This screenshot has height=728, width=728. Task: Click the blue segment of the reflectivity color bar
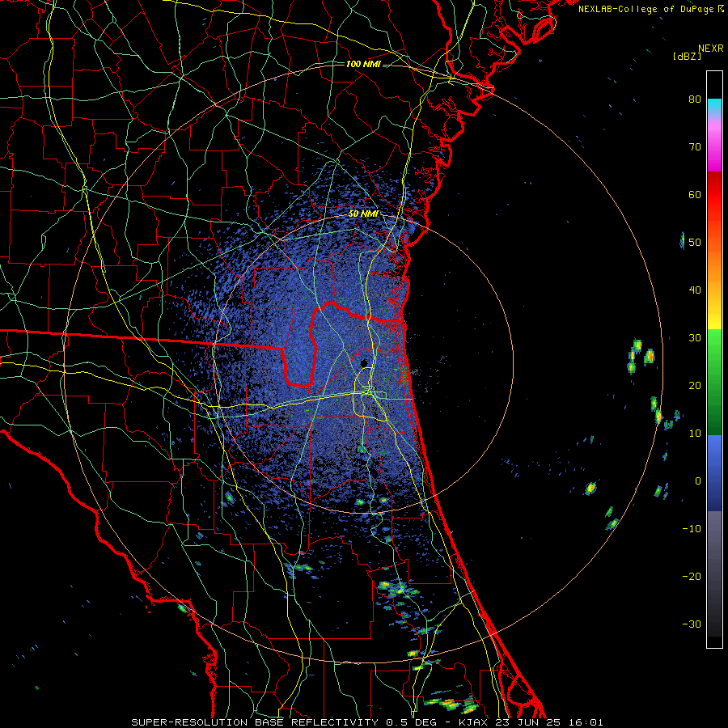[x=714, y=472]
